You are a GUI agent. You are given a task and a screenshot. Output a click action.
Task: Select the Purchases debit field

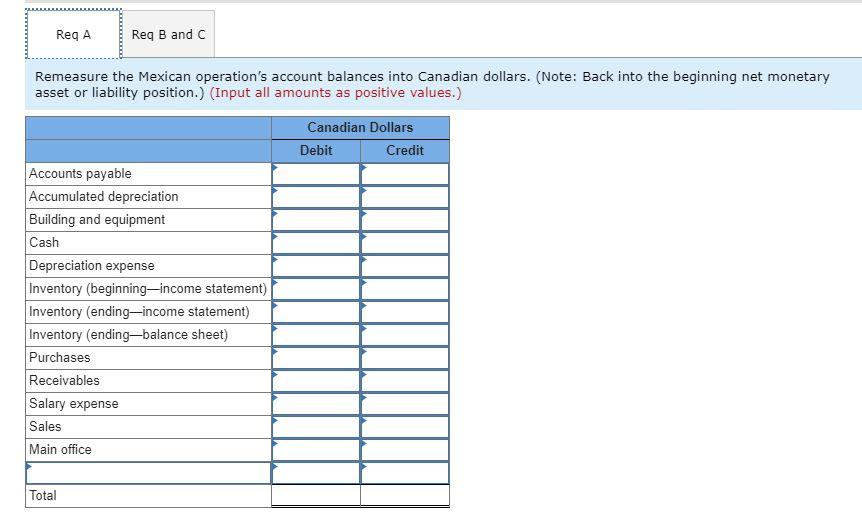pos(316,358)
